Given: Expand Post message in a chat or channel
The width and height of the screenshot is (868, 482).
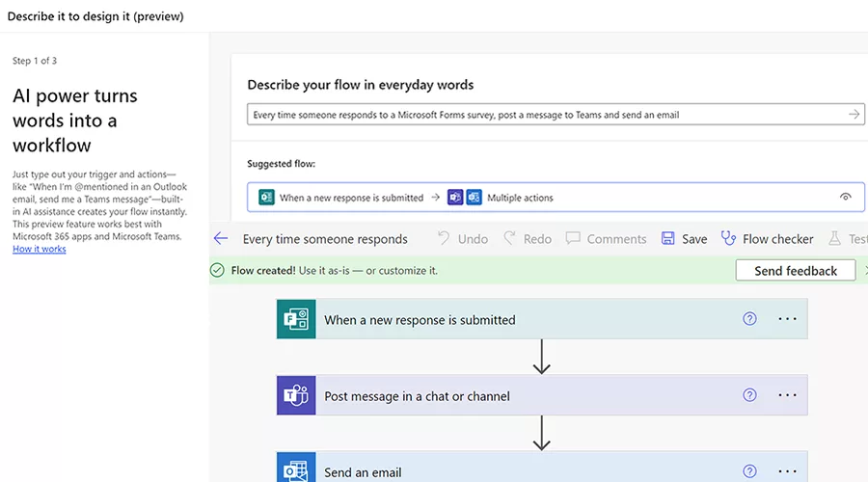Looking at the screenshot, I should (x=542, y=395).
